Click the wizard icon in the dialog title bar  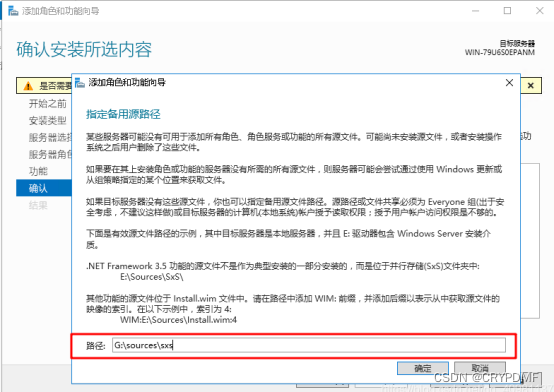tap(80, 83)
